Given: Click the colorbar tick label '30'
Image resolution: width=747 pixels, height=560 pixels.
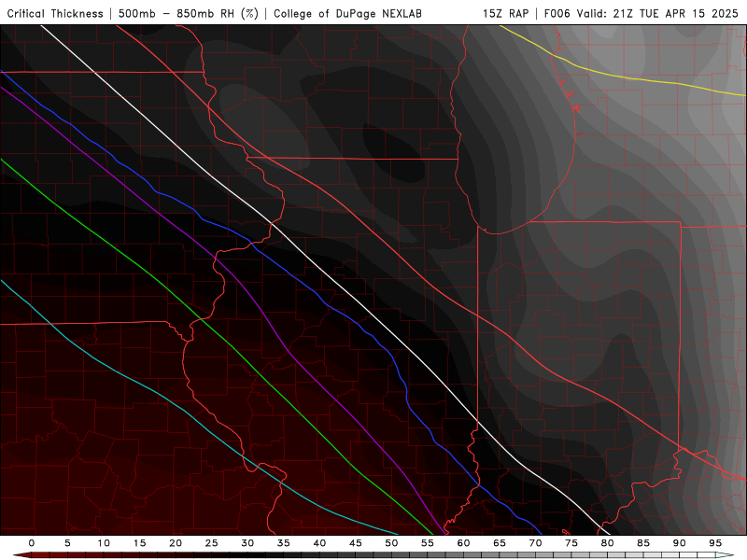Looking at the screenshot, I should point(247,543).
